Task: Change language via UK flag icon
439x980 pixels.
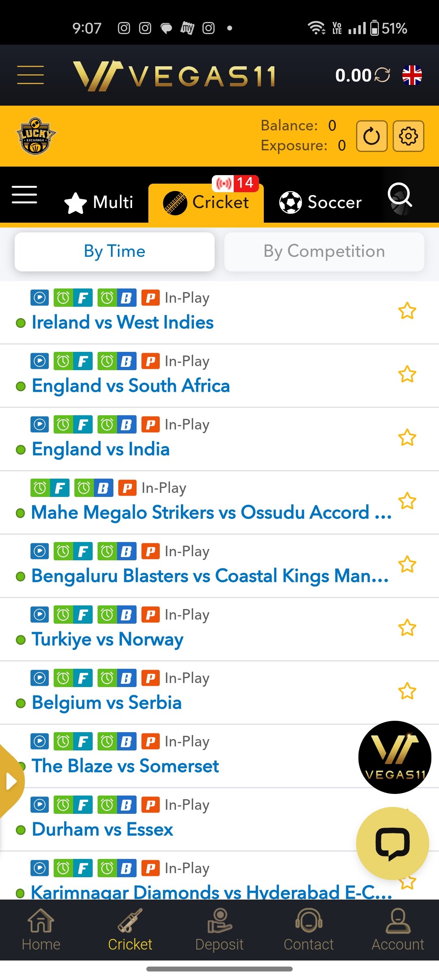Action: click(x=412, y=75)
